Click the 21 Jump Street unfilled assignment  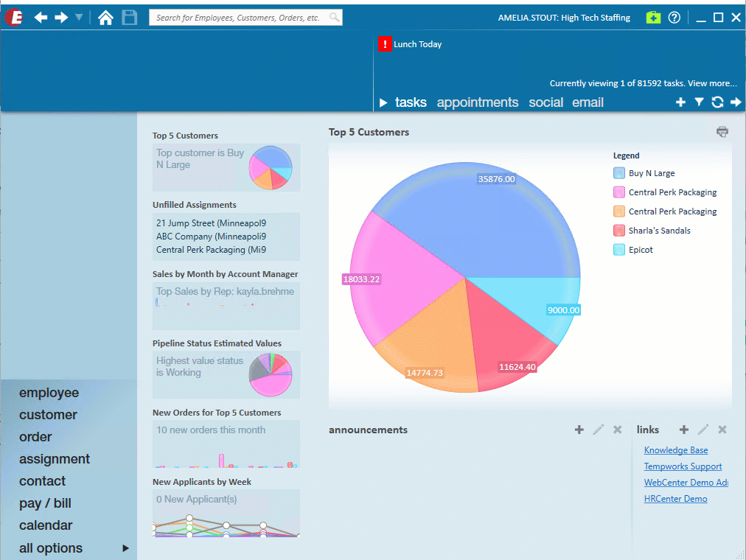click(212, 223)
